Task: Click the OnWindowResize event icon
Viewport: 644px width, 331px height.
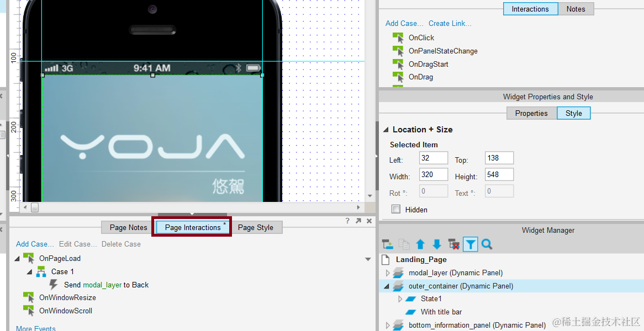Action: click(x=28, y=297)
